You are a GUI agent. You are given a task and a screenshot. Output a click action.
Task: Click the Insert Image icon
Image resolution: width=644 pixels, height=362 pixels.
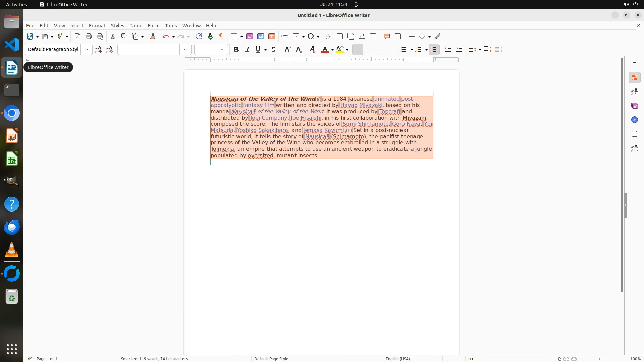click(250, 36)
